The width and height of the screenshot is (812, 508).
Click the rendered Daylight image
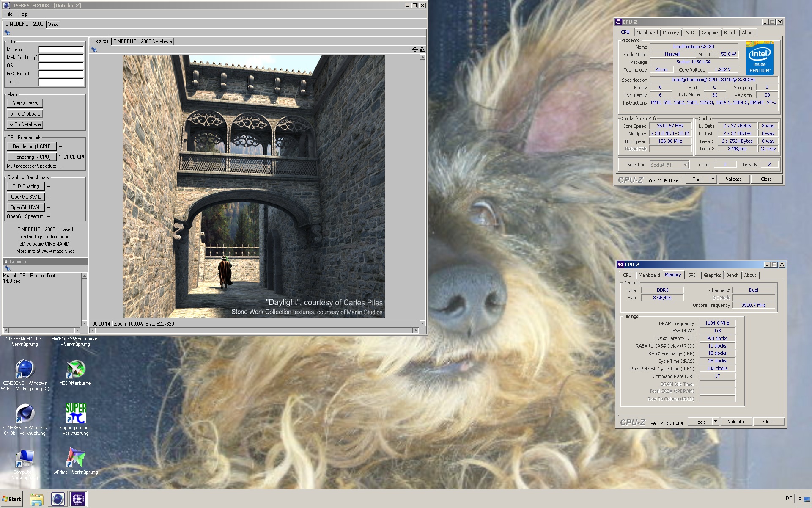[x=253, y=187]
